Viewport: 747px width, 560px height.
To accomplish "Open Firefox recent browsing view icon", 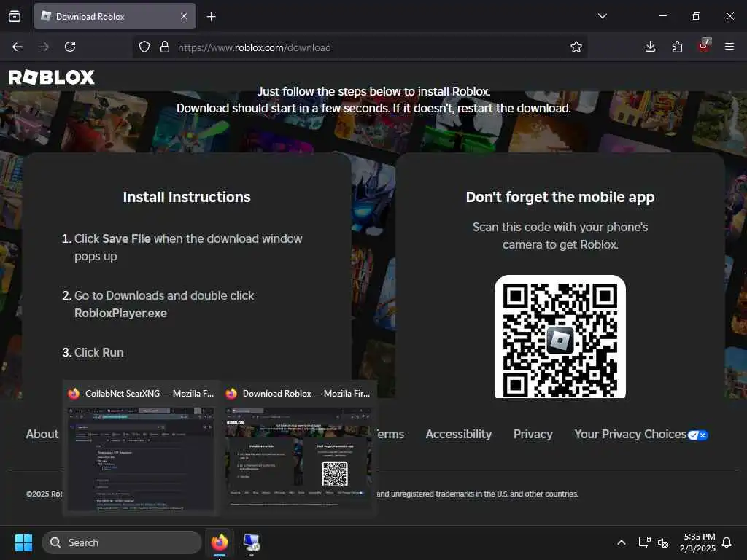I will (15, 16).
